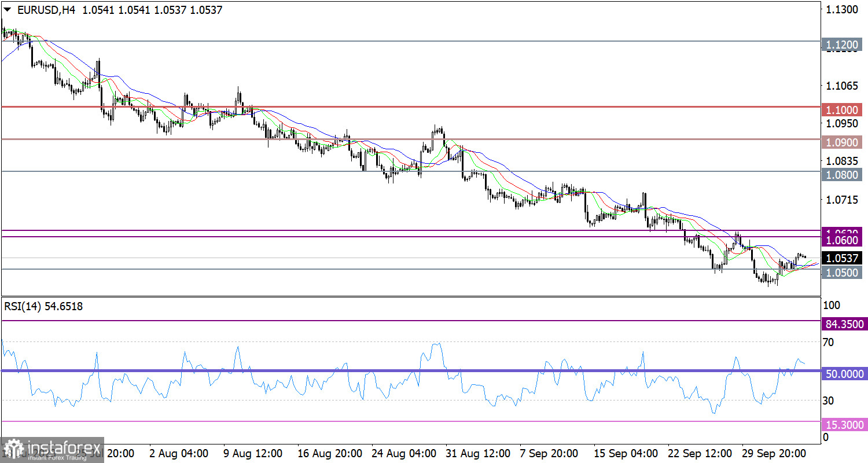Select the EURUSD,H4 symbol title text

tap(47, 10)
